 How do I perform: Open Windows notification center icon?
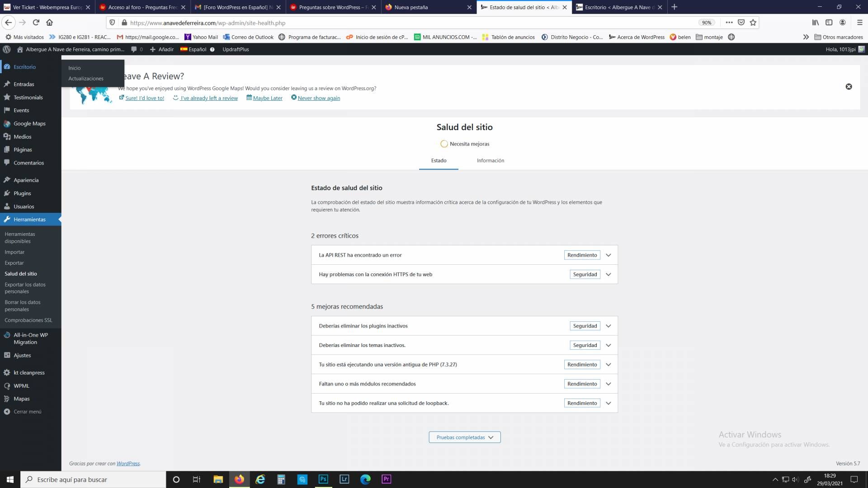click(x=854, y=479)
